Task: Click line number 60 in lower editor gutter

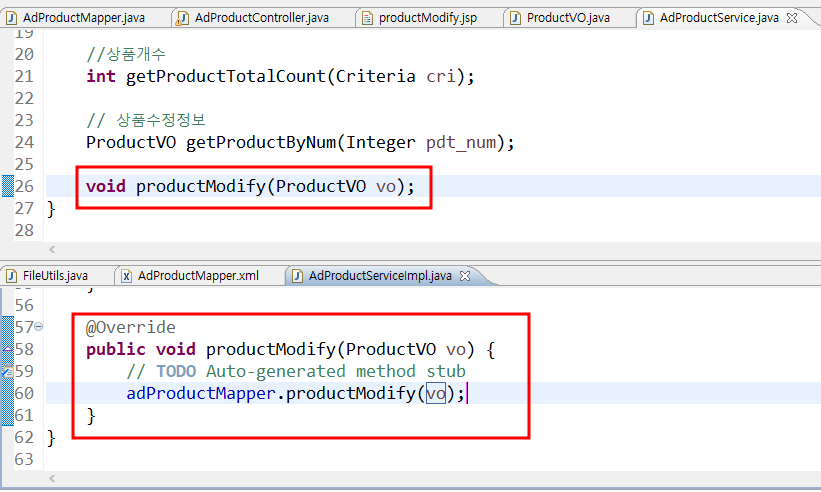Action: click(24, 393)
